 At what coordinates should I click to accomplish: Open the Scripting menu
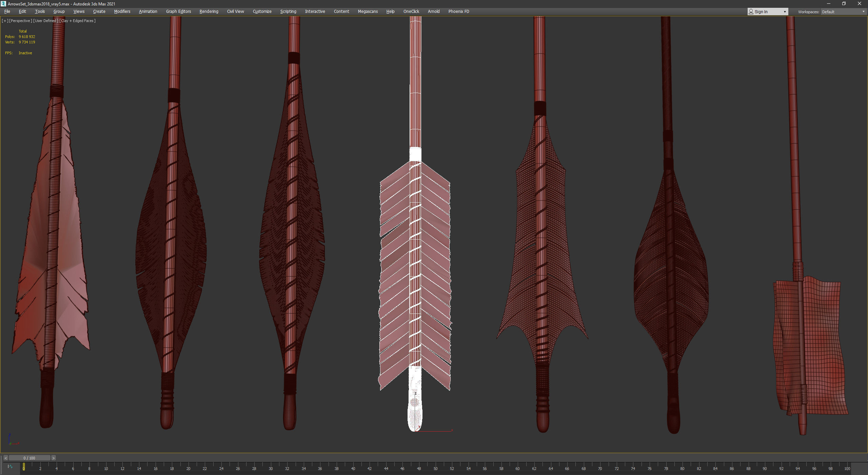[x=288, y=12]
